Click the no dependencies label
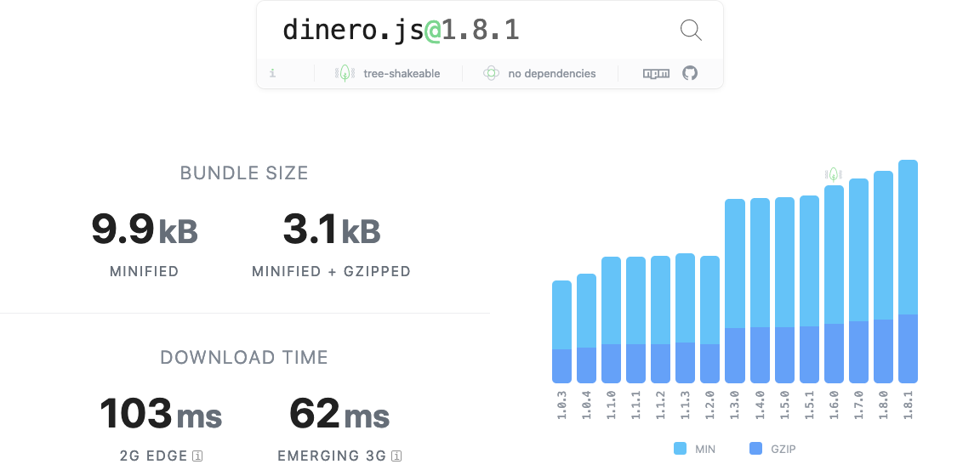Viewport: 980px width, 470px height. pos(552,74)
